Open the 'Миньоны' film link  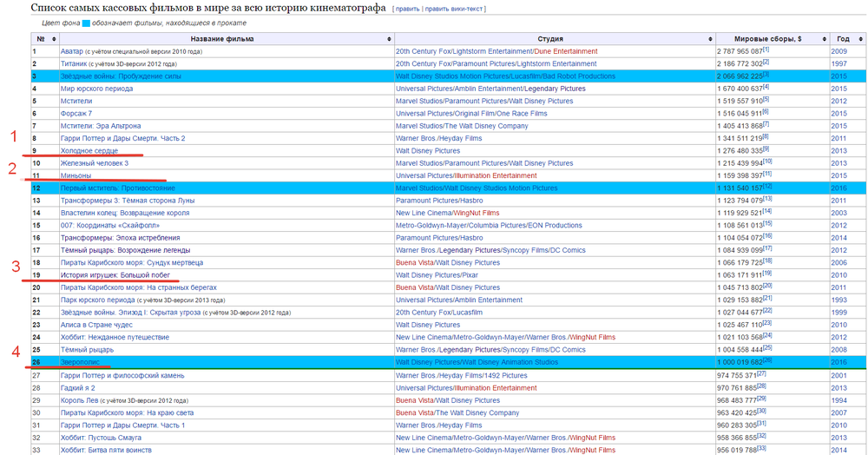point(76,175)
